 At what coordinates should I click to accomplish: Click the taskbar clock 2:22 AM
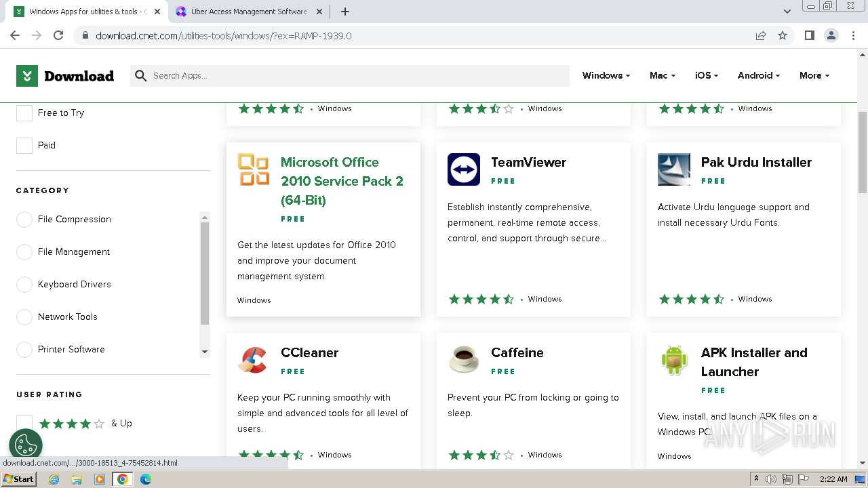[x=833, y=479]
